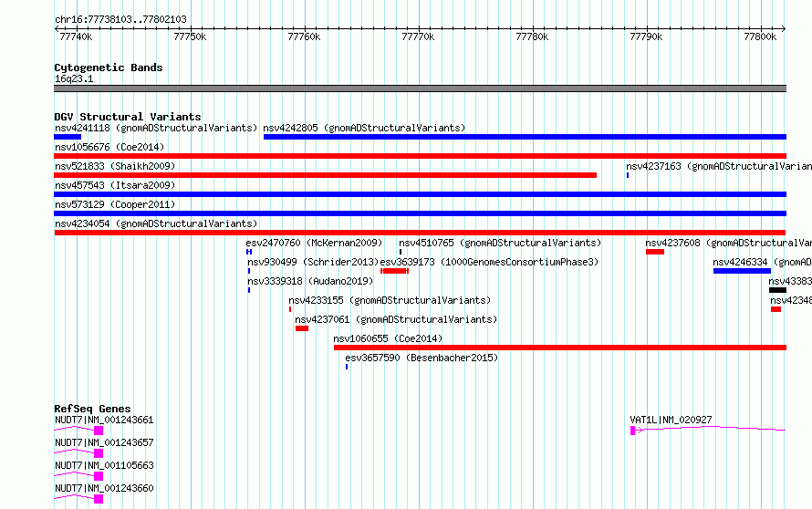
Task: Click the 77800k ruler tick label
Action: point(760,36)
